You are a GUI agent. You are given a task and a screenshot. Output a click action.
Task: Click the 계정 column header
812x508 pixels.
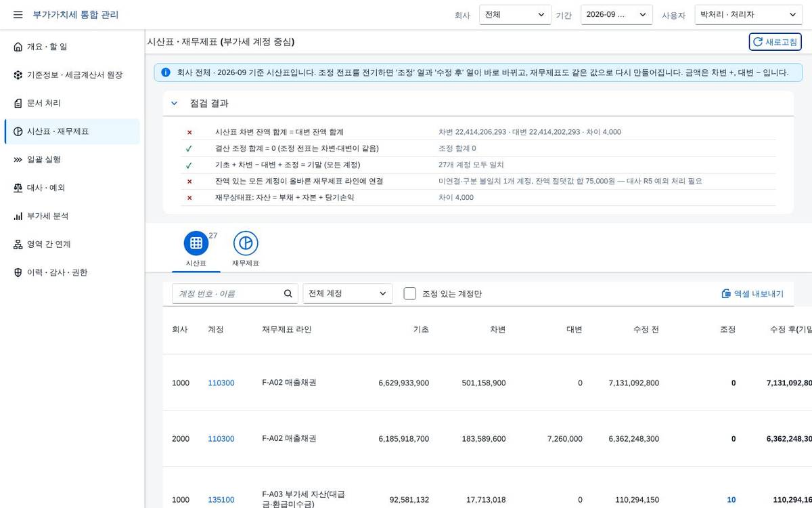click(216, 329)
